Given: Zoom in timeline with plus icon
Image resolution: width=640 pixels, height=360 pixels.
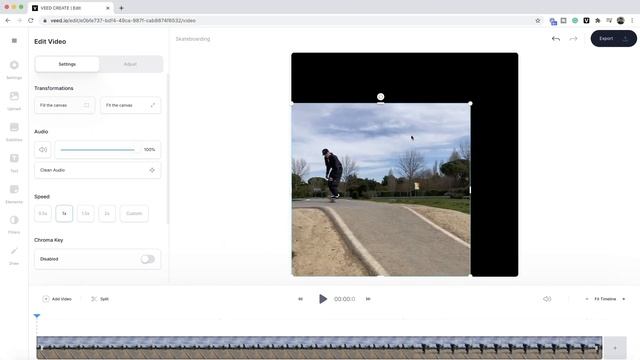Looking at the screenshot, I should coord(624,299).
